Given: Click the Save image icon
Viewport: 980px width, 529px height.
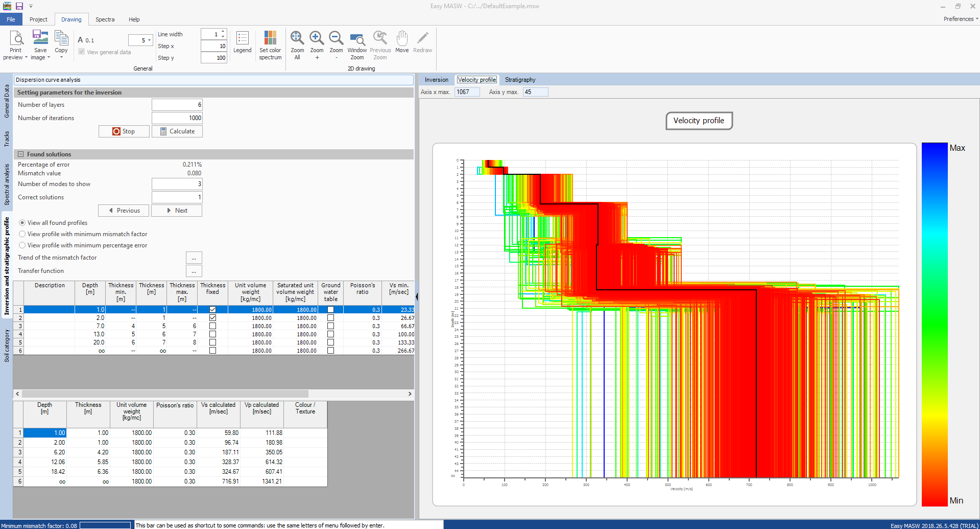Looking at the screenshot, I should (x=40, y=38).
